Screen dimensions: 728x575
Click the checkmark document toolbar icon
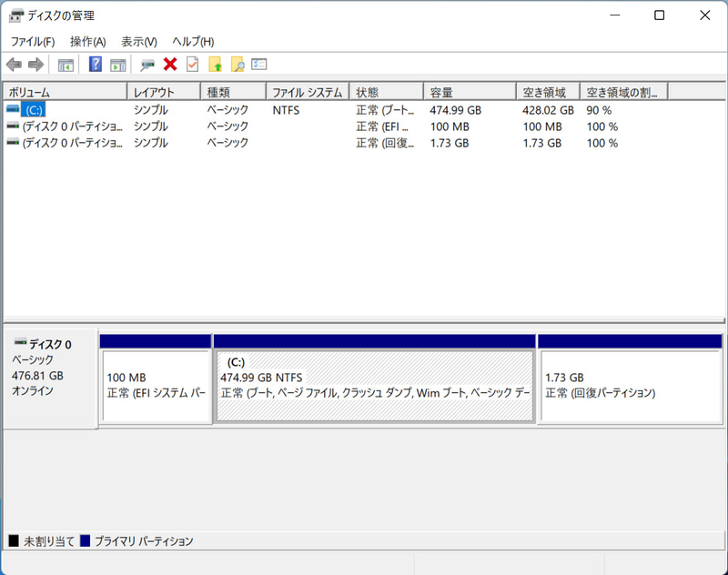(191, 64)
